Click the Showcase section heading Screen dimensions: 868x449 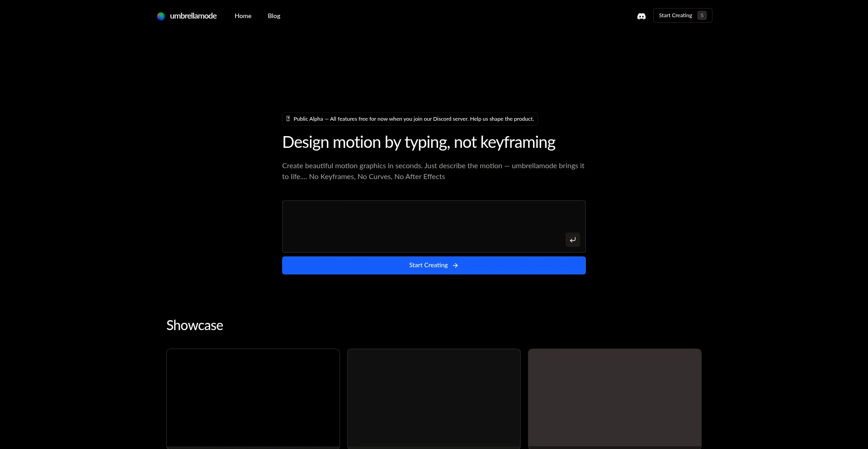194,325
